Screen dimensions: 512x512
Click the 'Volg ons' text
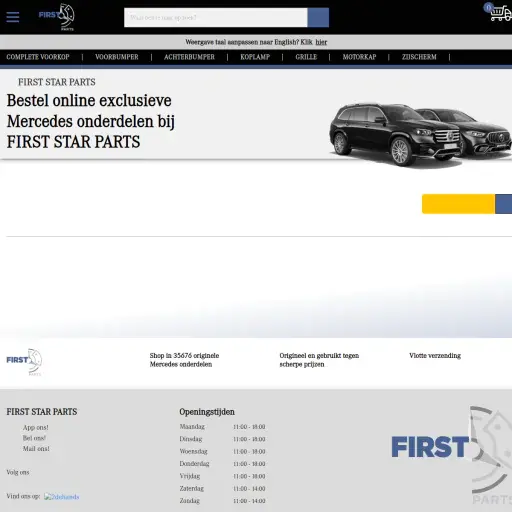(18, 472)
